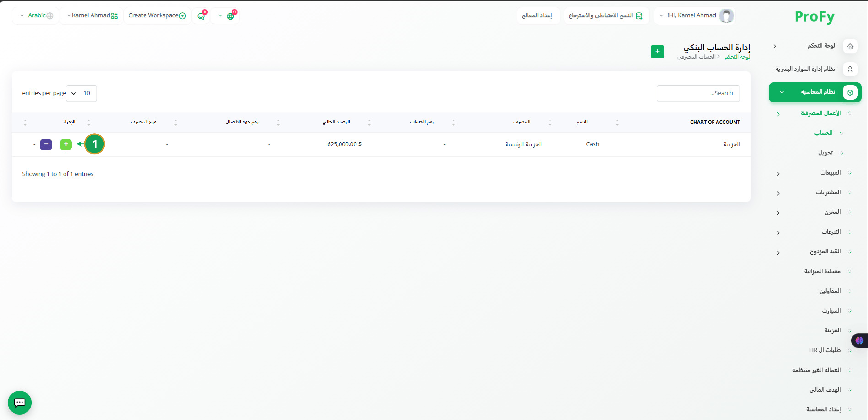Screen dimensions: 868x420
Task: Open the Hi, Kamel Ahmad profile menu
Action: point(694,16)
